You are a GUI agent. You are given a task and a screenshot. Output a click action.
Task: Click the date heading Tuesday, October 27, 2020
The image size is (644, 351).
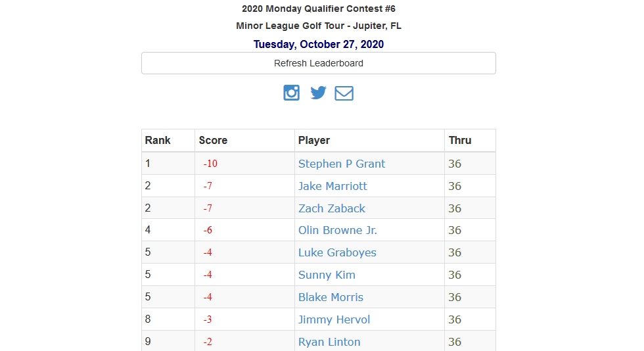318,44
